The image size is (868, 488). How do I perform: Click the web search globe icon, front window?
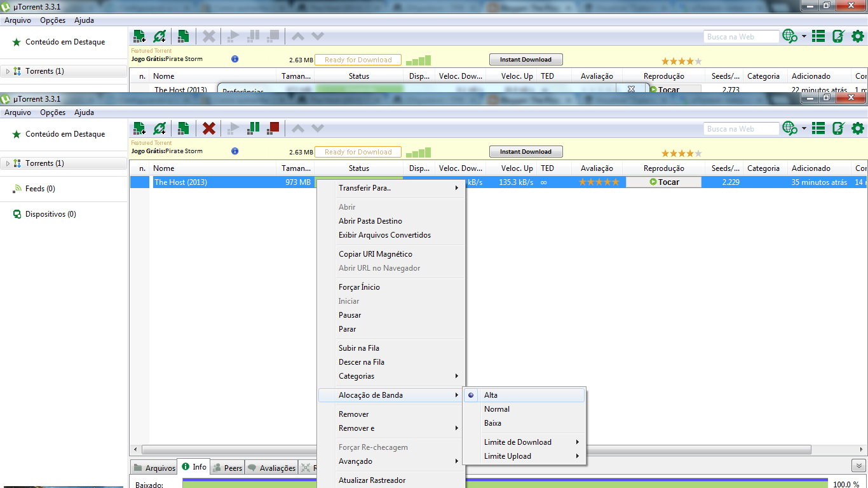[x=790, y=128]
